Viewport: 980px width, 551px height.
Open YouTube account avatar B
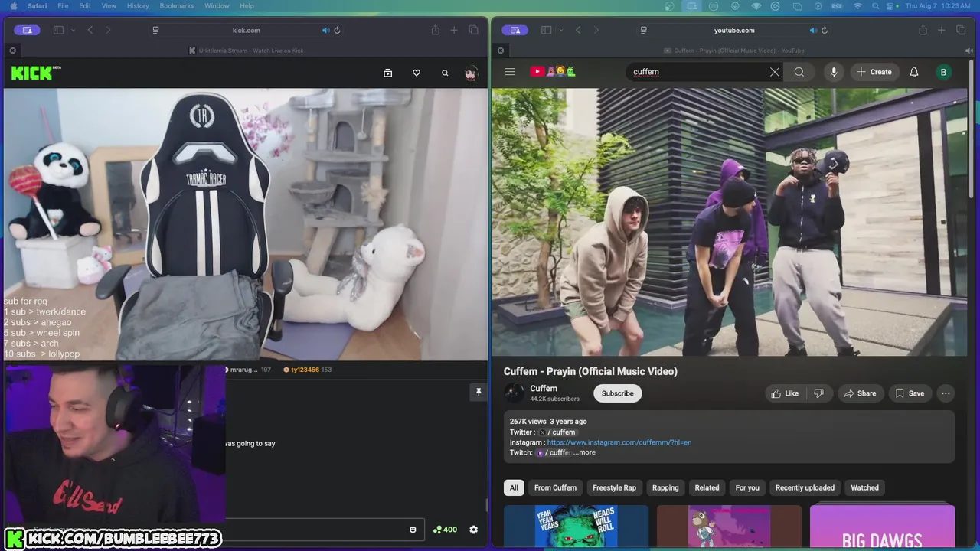[x=943, y=72]
